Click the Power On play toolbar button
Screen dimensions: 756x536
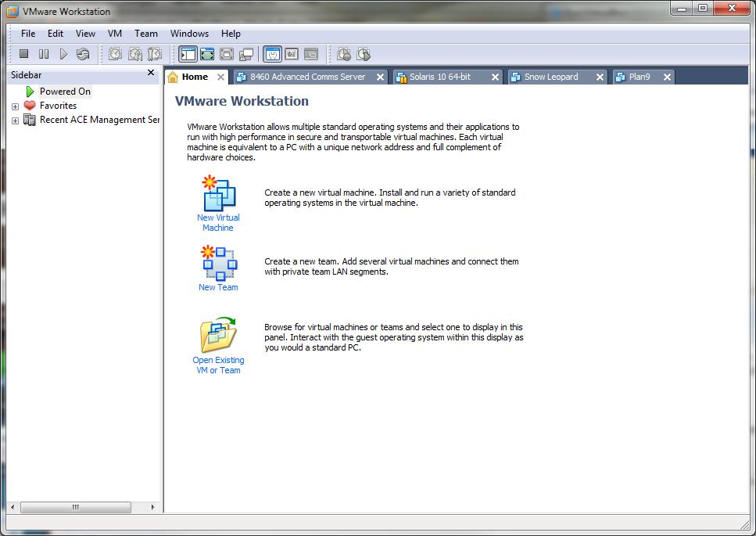pyautogui.click(x=64, y=54)
